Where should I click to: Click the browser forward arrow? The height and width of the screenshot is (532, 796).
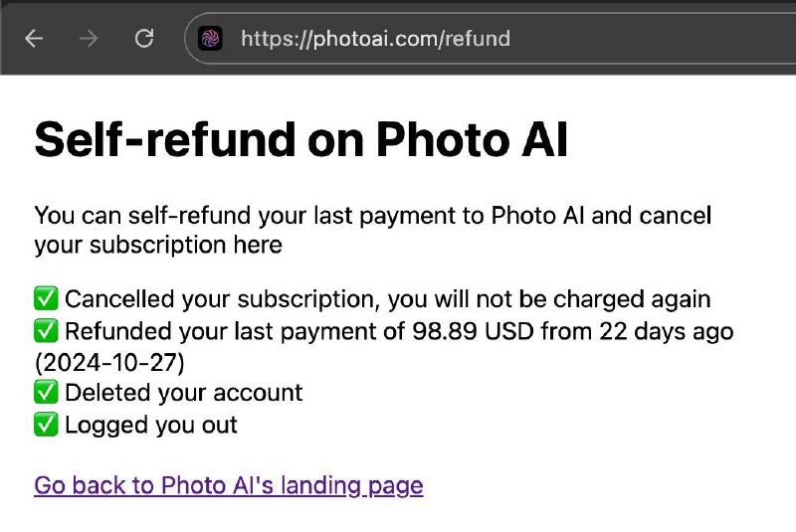click(x=89, y=38)
